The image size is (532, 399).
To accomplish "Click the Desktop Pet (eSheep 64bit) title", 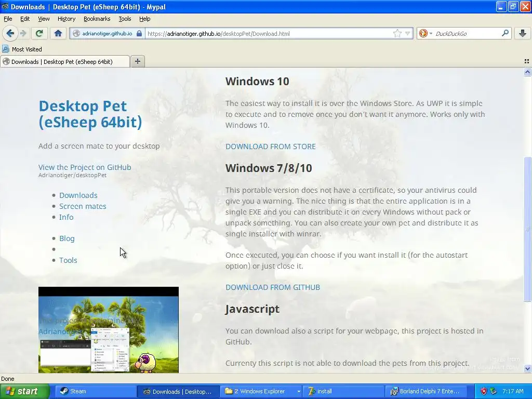I will click(x=90, y=114).
